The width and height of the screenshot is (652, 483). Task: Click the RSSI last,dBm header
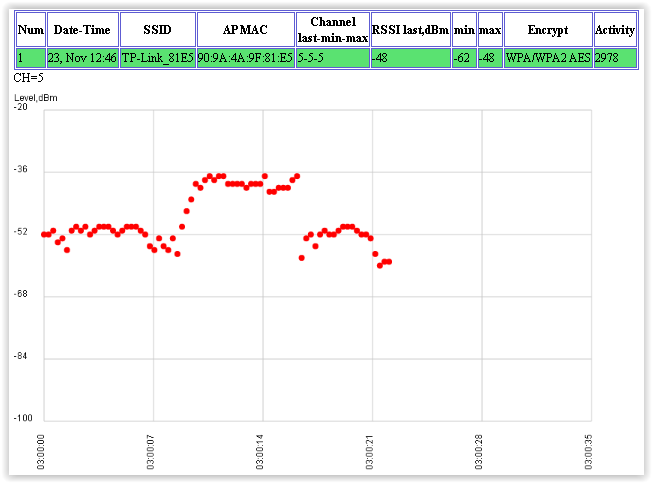pos(410,30)
